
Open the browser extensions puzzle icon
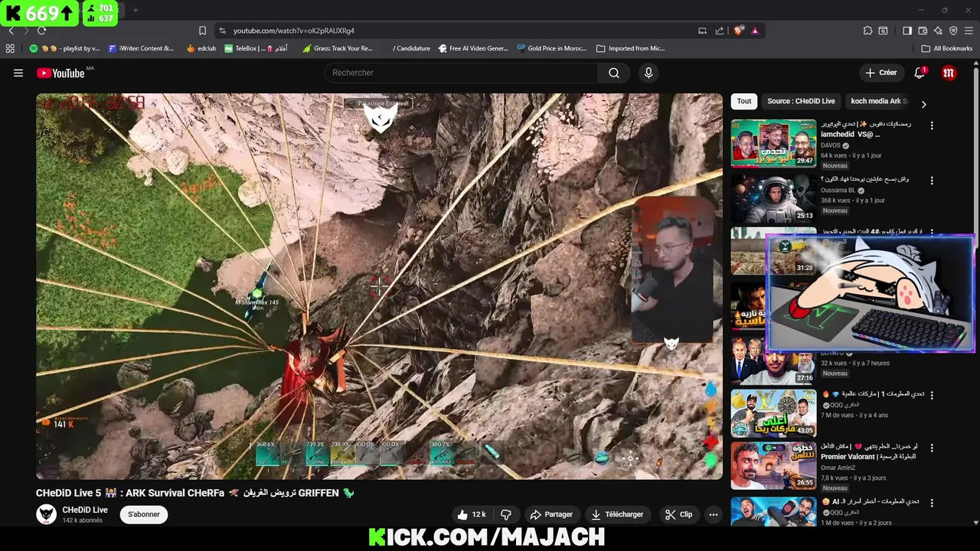tap(867, 31)
